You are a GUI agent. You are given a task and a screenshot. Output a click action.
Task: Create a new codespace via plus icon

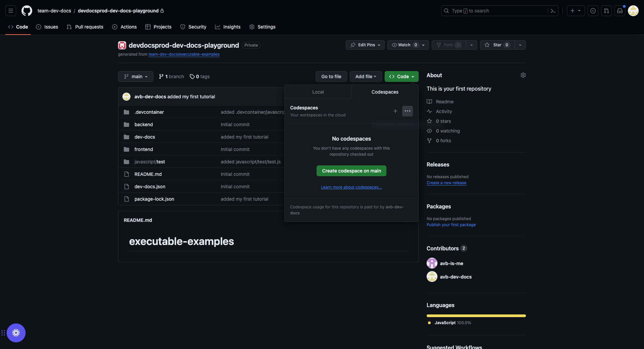pos(395,111)
